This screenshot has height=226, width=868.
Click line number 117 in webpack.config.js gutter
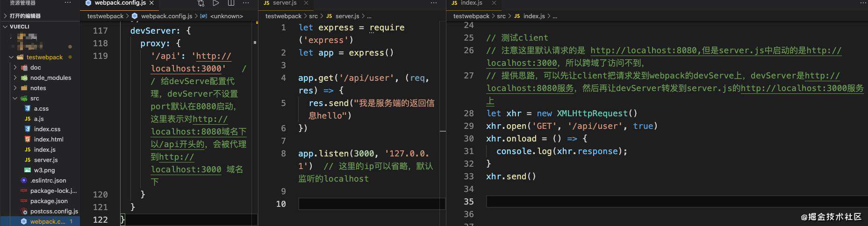click(x=100, y=30)
